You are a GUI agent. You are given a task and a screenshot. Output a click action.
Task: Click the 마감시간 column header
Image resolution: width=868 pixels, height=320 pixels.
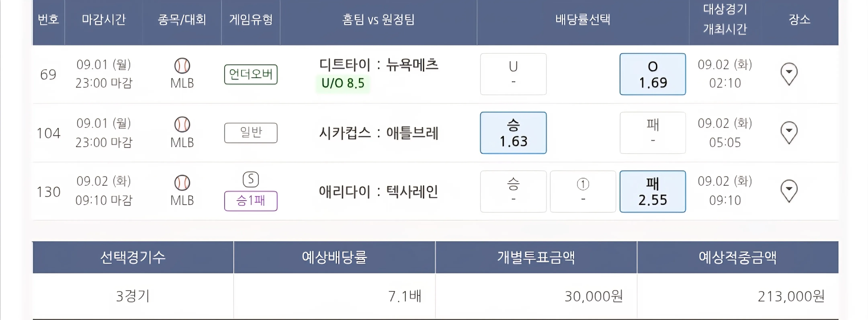coord(103,19)
